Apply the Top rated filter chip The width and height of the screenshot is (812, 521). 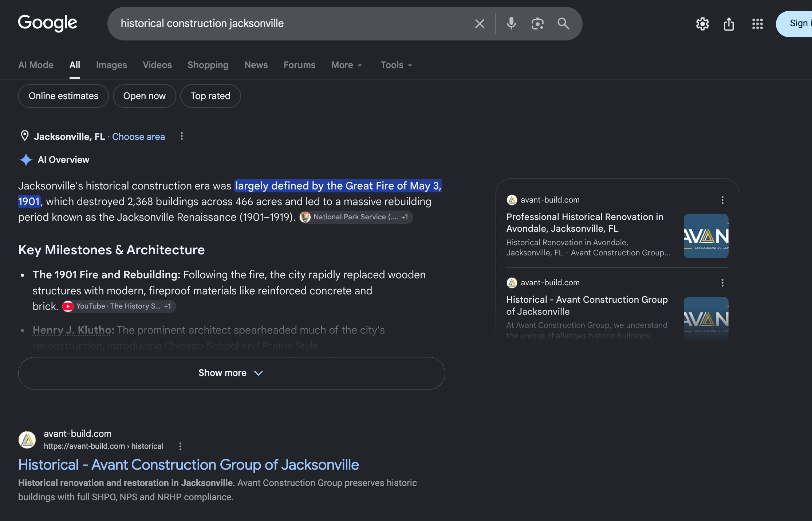[210, 96]
